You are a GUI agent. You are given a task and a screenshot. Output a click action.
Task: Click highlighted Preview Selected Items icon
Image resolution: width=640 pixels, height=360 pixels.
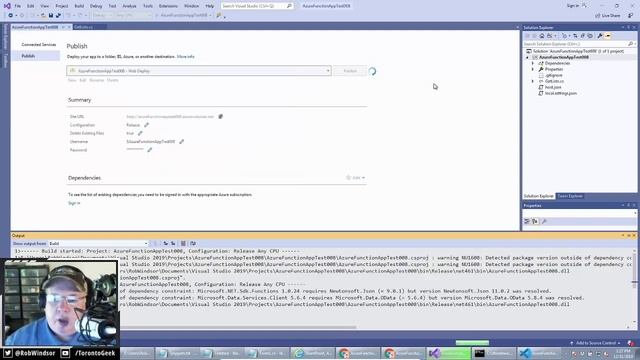608,36
